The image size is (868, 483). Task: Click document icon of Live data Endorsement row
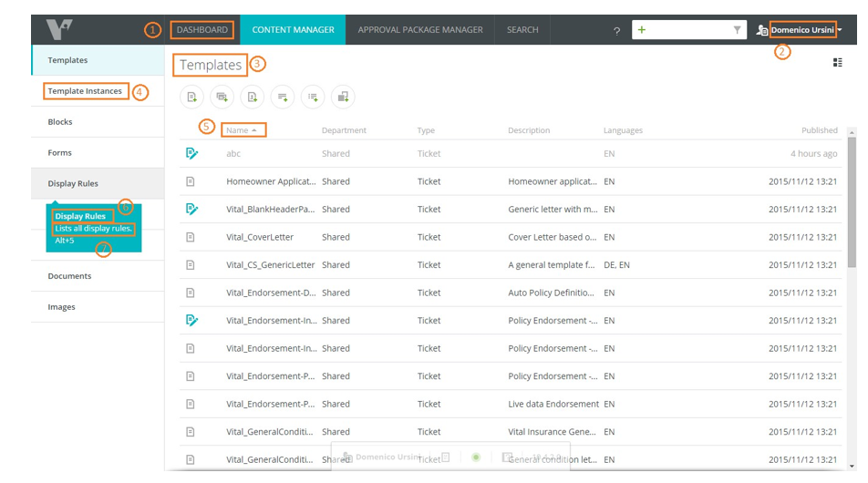click(x=191, y=404)
